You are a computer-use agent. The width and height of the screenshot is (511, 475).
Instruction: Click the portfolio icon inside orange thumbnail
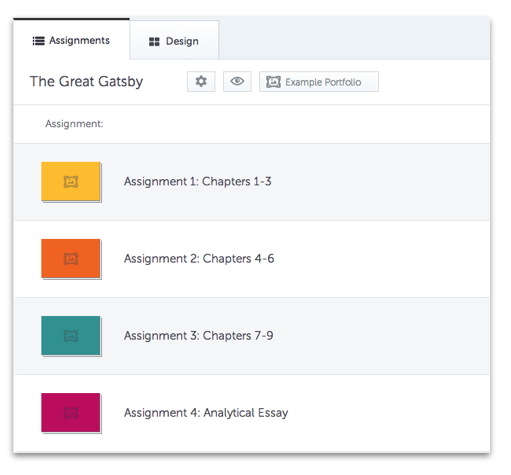click(71, 259)
